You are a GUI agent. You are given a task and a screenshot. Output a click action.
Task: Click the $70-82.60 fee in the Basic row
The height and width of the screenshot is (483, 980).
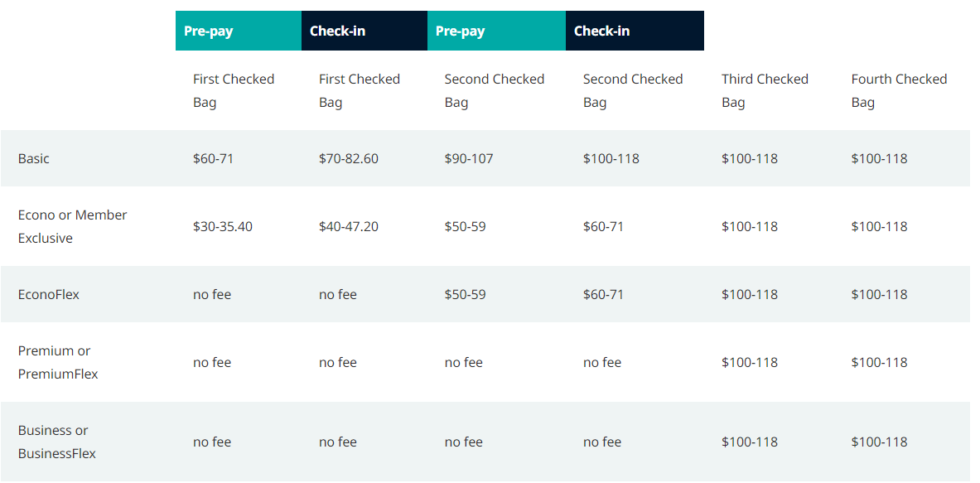[349, 158]
